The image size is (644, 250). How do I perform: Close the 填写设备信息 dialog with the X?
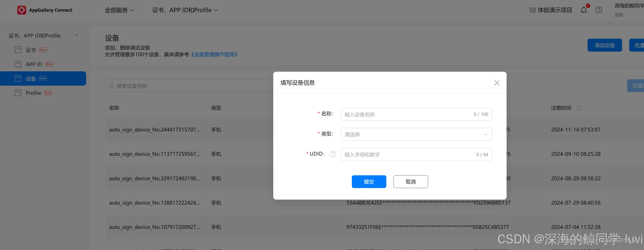496,83
